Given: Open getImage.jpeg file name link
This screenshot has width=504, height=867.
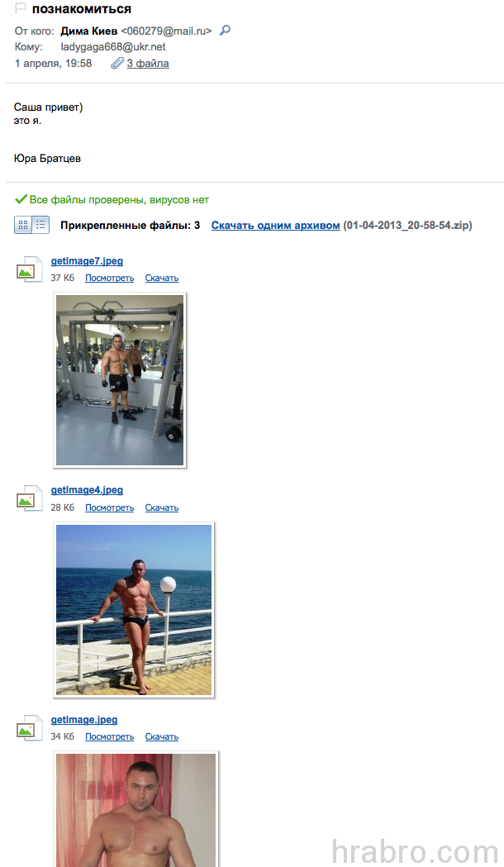Looking at the screenshot, I should 84,719.
